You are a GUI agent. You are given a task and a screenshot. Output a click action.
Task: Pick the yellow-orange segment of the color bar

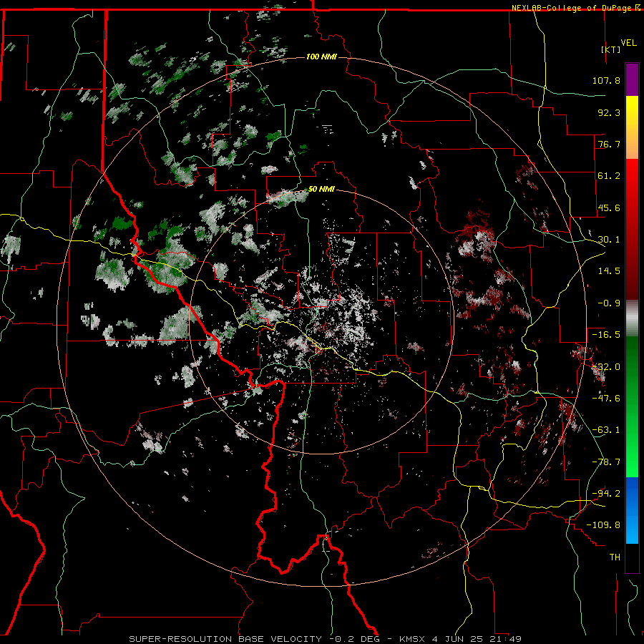[x=632, y=127]
